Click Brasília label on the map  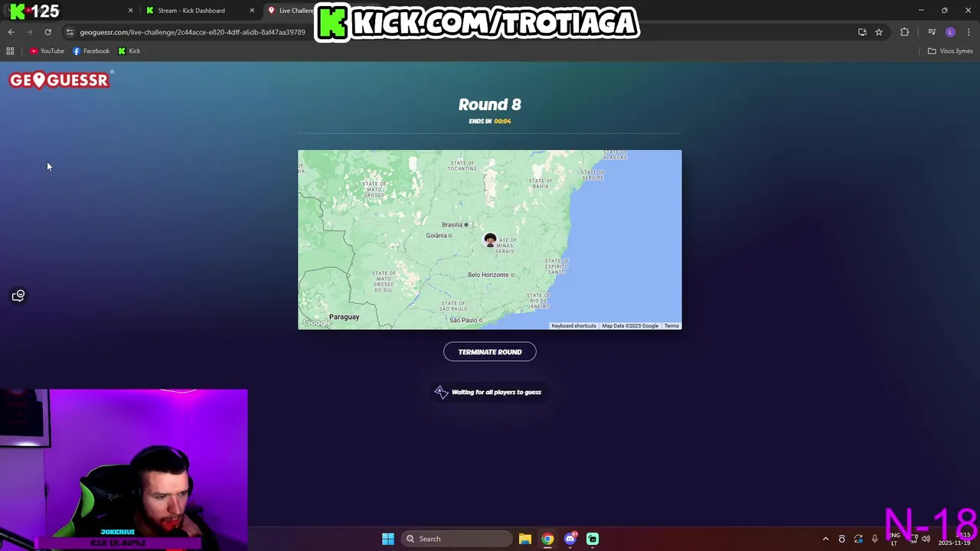pyautogui.click(x=452, y=225)
